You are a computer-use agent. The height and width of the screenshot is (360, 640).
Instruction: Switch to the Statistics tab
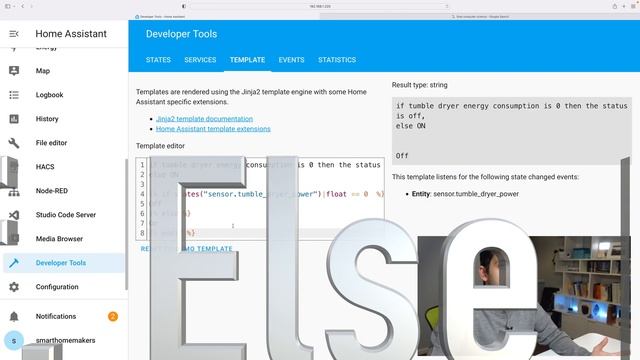[x=337, y=60]
